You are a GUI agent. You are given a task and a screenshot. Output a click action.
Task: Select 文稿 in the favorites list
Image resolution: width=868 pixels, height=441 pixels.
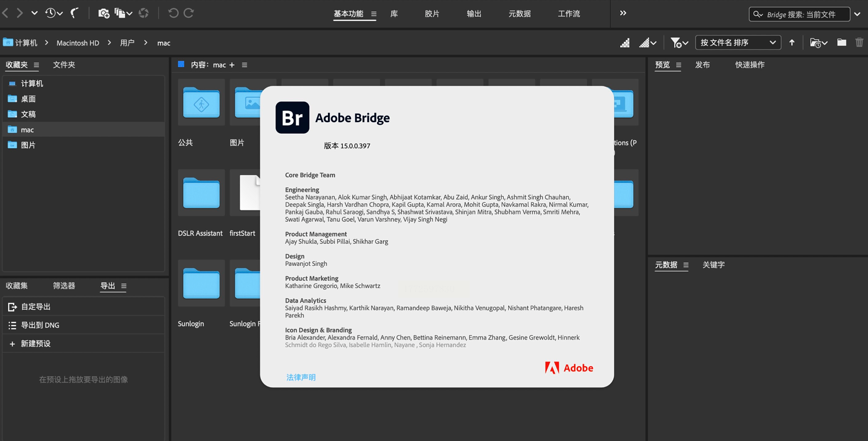pos(84,114)
